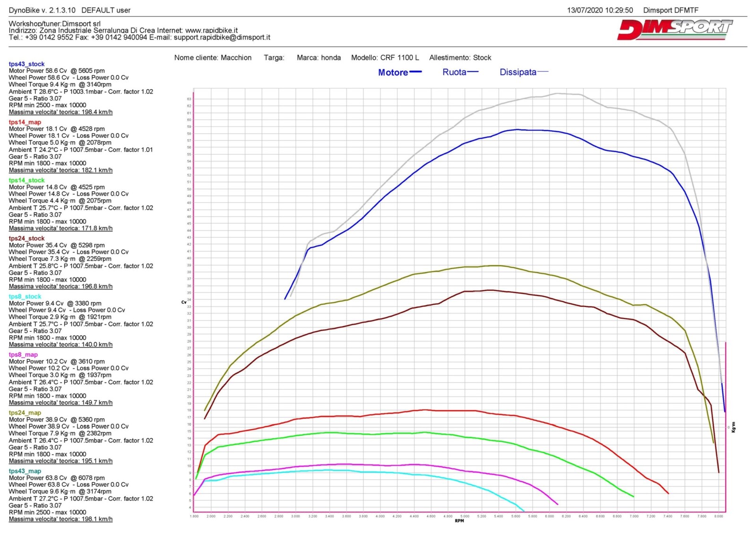Image resolution: width=756 pixels, height=534 pixels.
Task: Click the Nome cliente: Macchion field
Action: 213,58
